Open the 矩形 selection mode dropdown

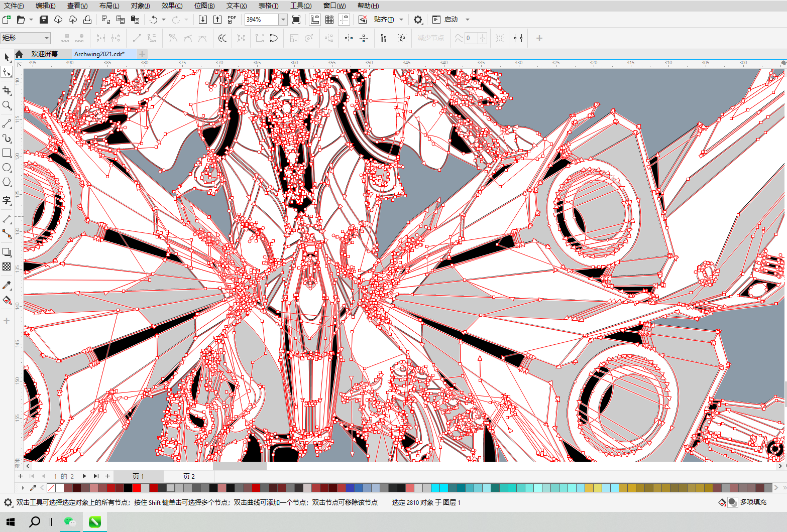pyautogui.click(x=26, y=38)
